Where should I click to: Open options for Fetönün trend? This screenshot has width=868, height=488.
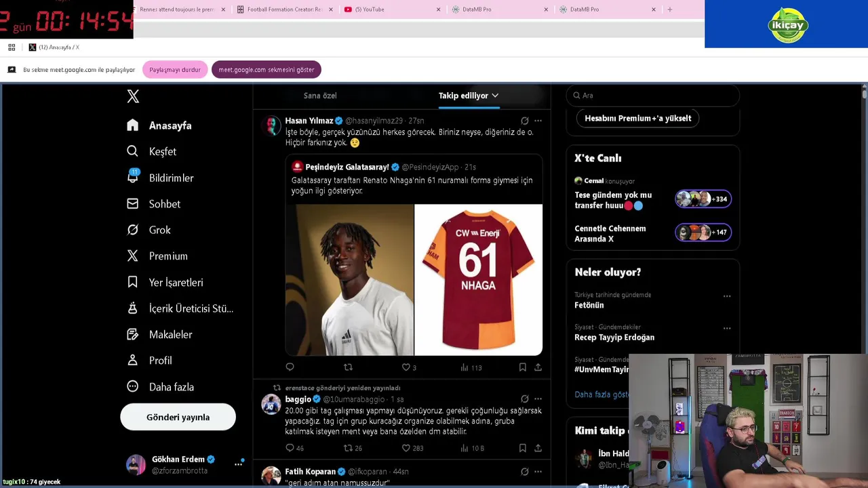pos(727,296)
